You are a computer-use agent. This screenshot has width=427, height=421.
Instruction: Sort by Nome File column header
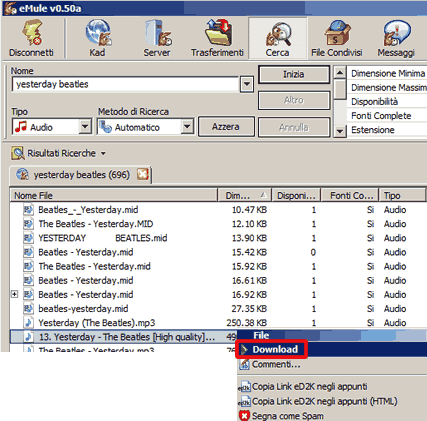(114, 195)
